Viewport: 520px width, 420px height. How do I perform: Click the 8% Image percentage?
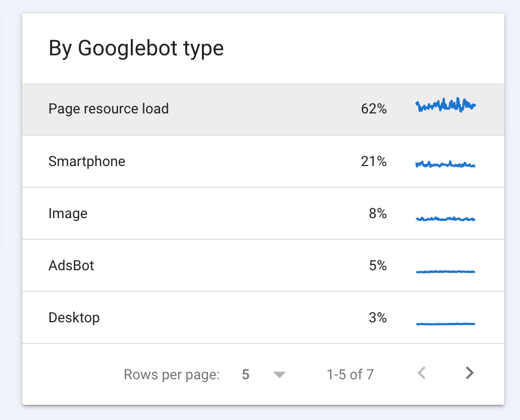click(x=377, y=213)
